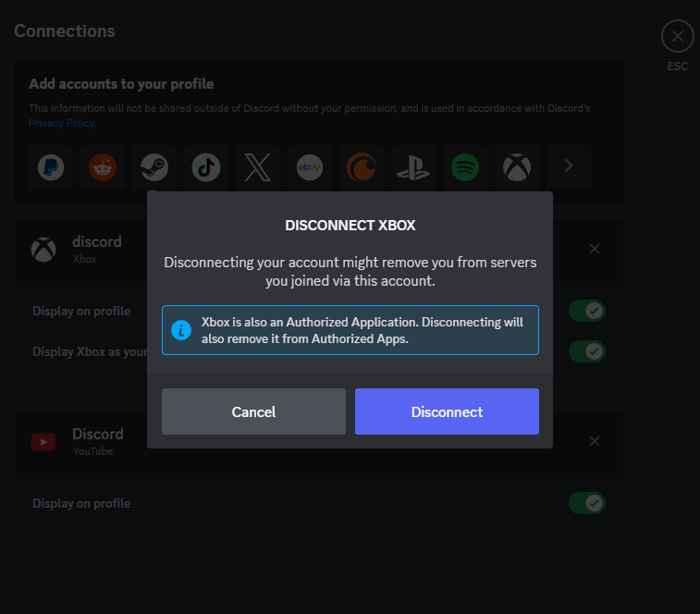
Task: Close settings with the ESC circle button
Action: (x=677, y=37)
